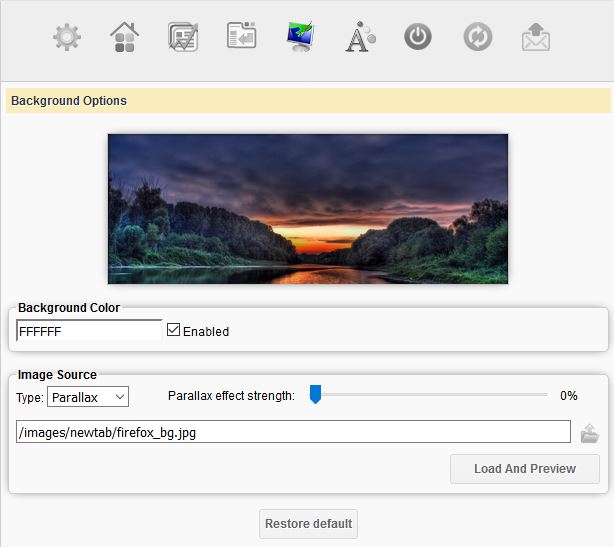Click the third toolbar icon with stacked pages
The width and height of the screenshot is (614, 547).
tap(183, 38)
